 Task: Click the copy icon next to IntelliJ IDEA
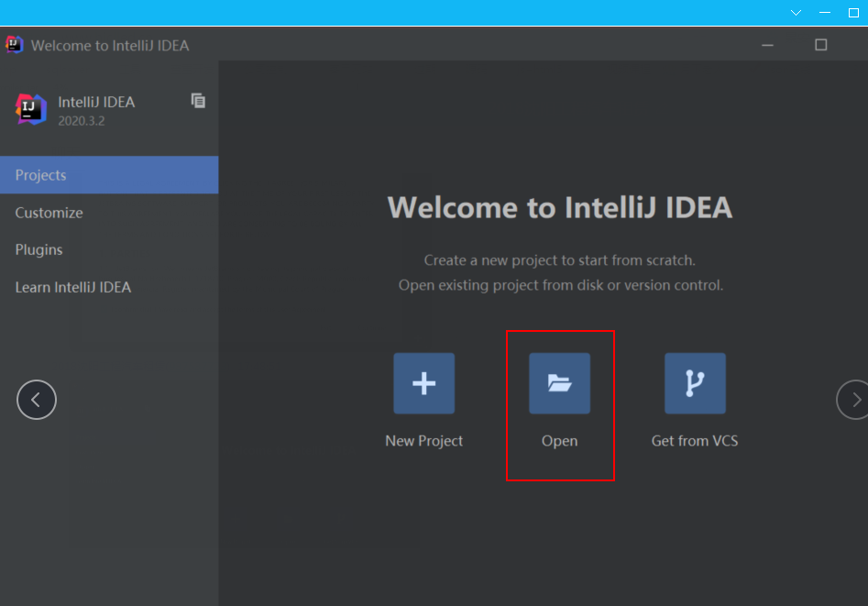[198, 101]
